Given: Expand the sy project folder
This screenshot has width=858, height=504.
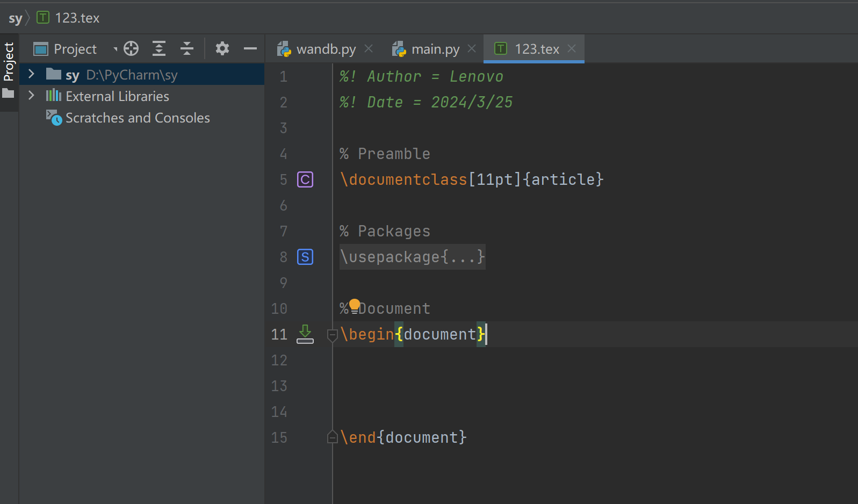Looking at the screenshot, I should [32, 74].
